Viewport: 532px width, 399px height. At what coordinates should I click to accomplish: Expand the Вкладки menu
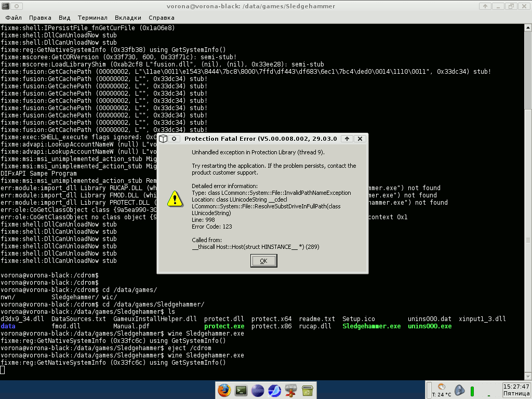128,18
